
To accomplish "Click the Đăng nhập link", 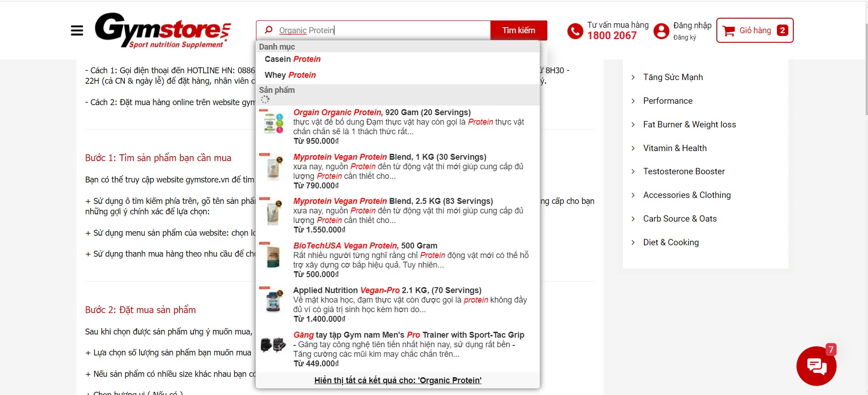I will (x=692, y=25).
